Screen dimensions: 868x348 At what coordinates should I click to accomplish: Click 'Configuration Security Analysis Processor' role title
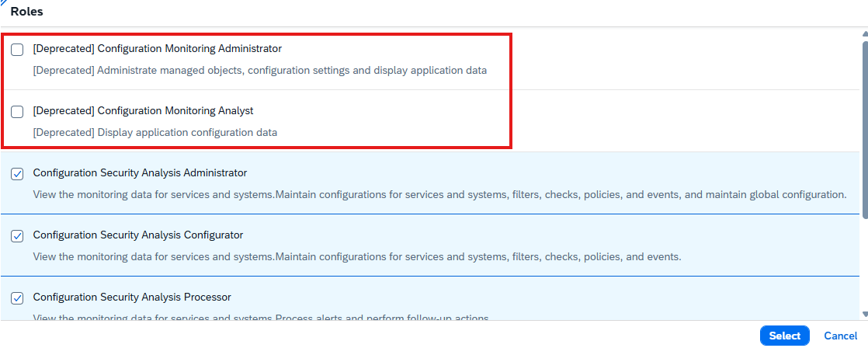pos(132,297)
